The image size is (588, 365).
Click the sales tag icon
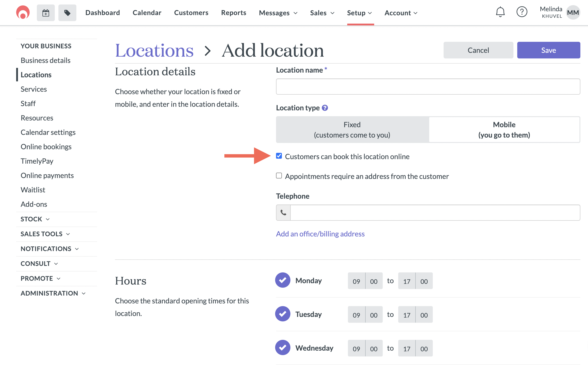coord(67,13)
